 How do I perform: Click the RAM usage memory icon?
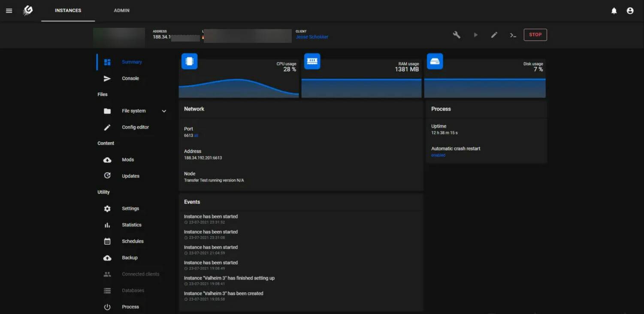coord(312,61)
